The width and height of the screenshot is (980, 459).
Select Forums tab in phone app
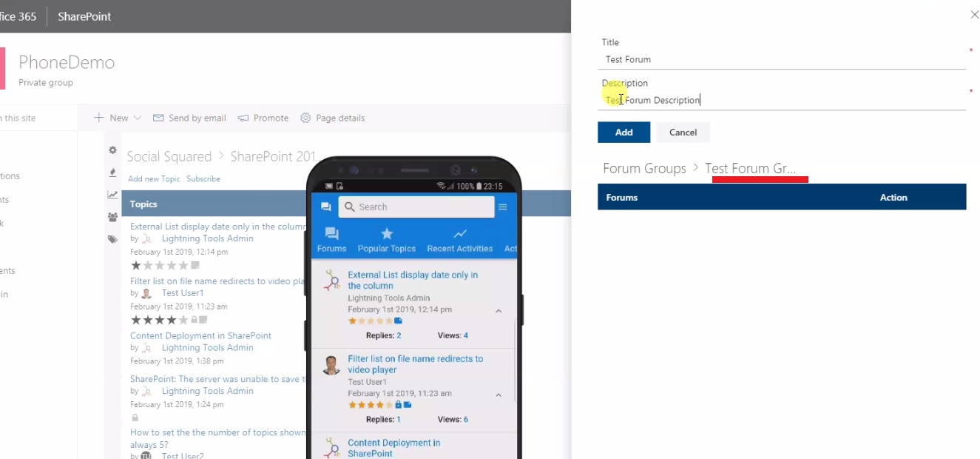pos(331,240)
